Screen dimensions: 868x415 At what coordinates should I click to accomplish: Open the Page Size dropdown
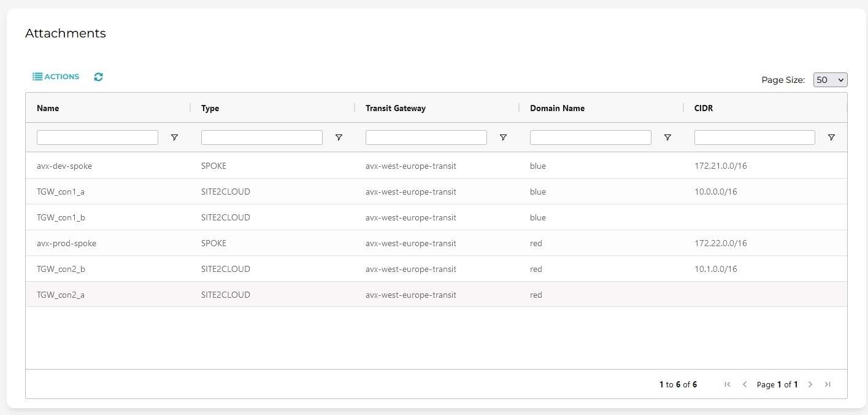click(x=830, y=80)
